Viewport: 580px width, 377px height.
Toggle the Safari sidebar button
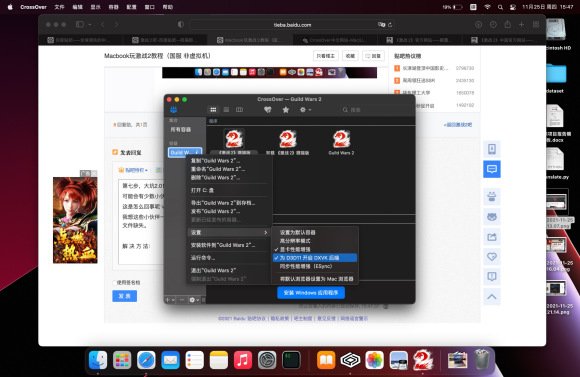80,24
